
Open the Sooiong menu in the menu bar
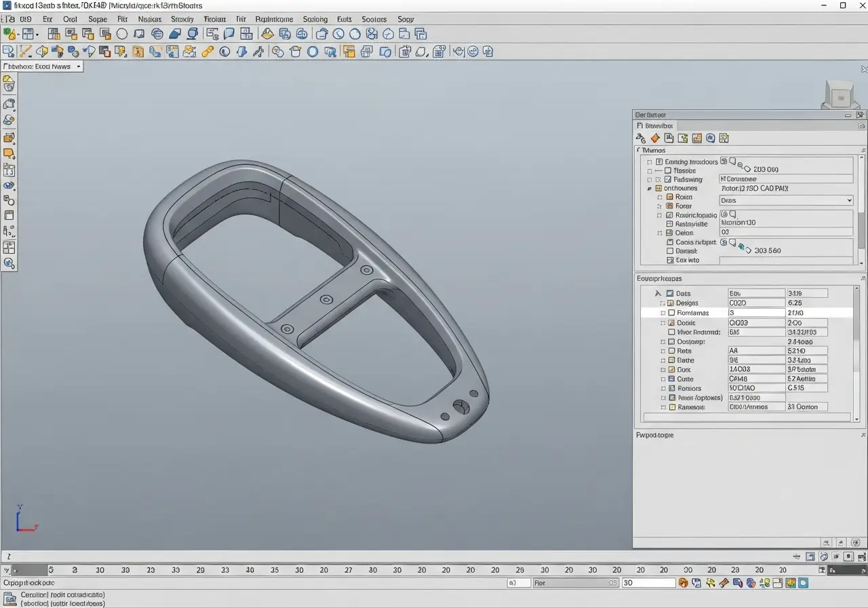315,20
